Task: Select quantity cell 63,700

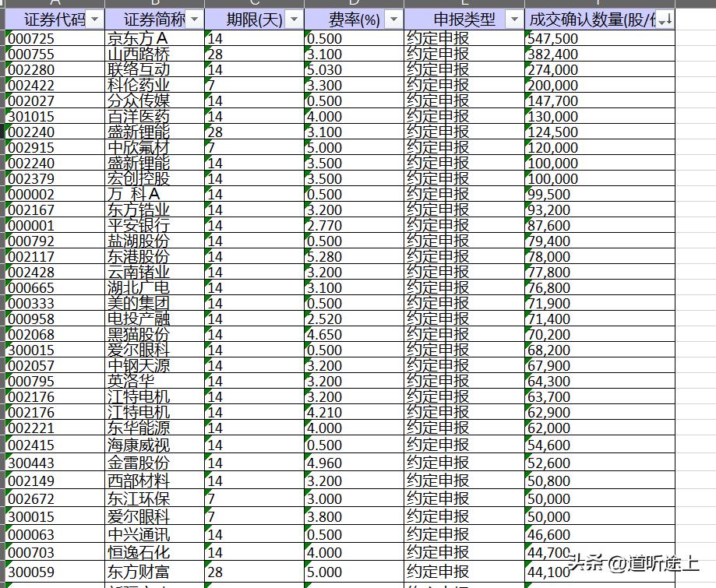Action: pos(600,396)
